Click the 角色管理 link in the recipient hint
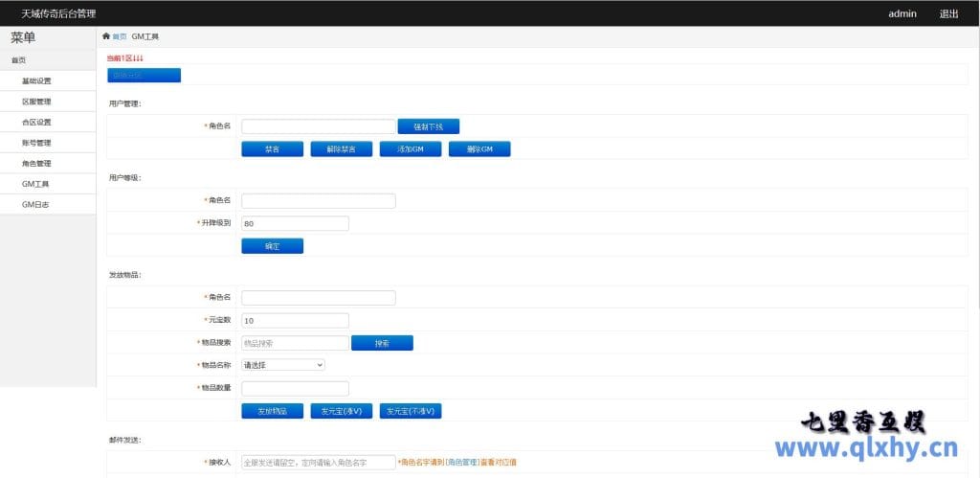The image size is (980, 478). 462,463
